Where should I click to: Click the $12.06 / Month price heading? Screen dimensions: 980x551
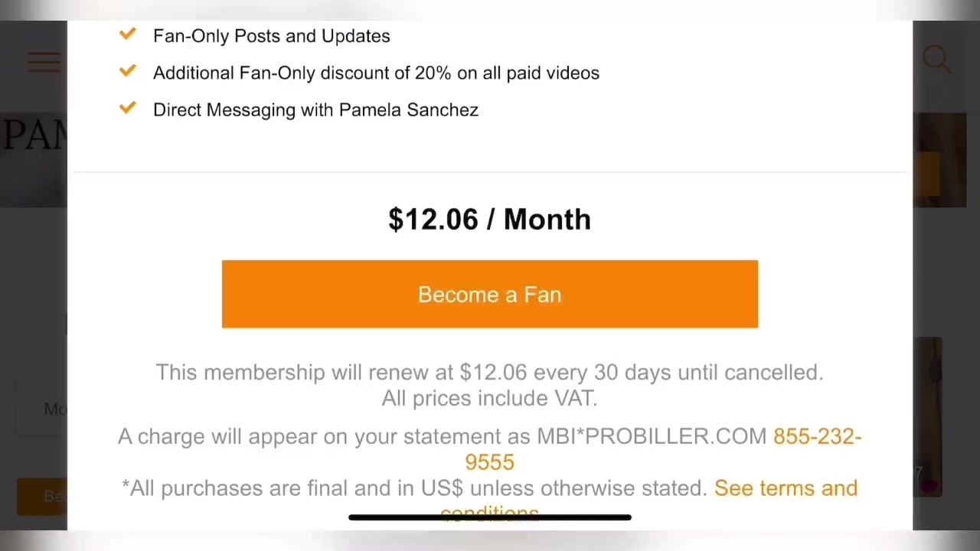(489, 220)
